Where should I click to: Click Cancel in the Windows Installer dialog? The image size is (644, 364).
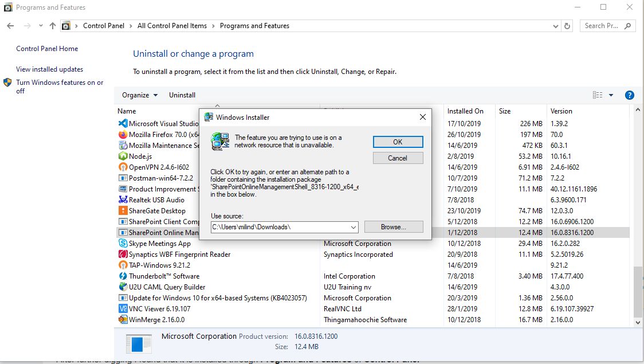pos(398,158)
